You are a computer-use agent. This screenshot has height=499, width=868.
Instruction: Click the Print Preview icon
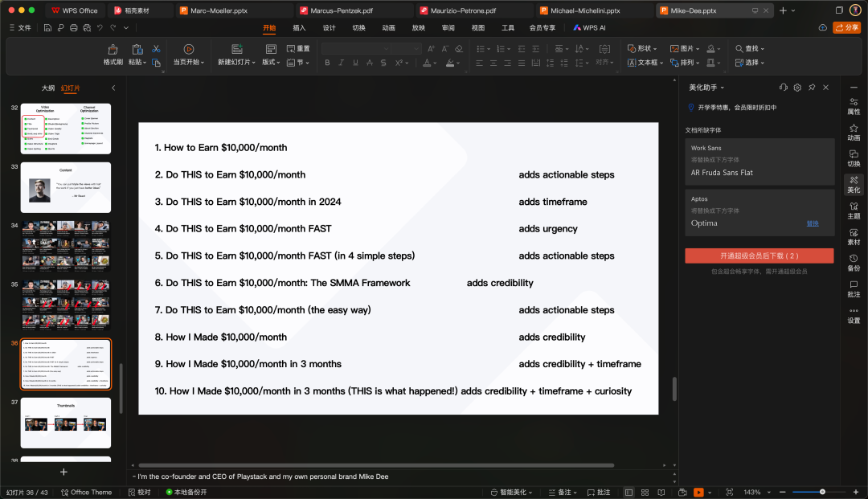(x=87, y=27)
